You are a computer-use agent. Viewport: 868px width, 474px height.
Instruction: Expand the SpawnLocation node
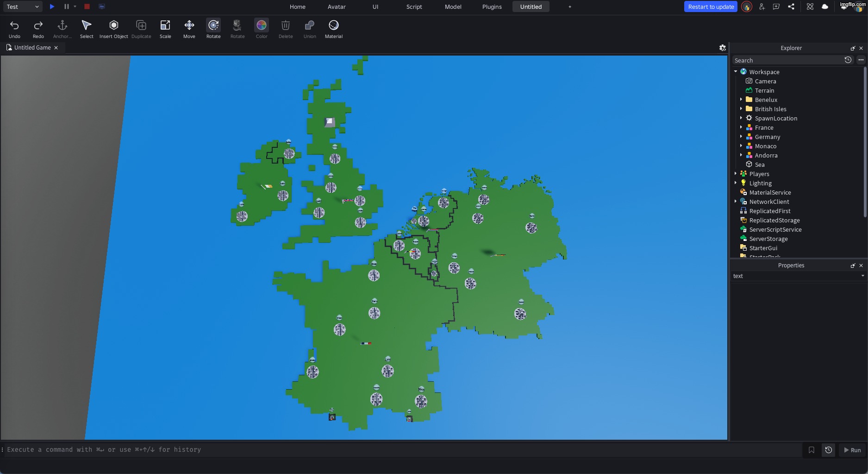741,118
